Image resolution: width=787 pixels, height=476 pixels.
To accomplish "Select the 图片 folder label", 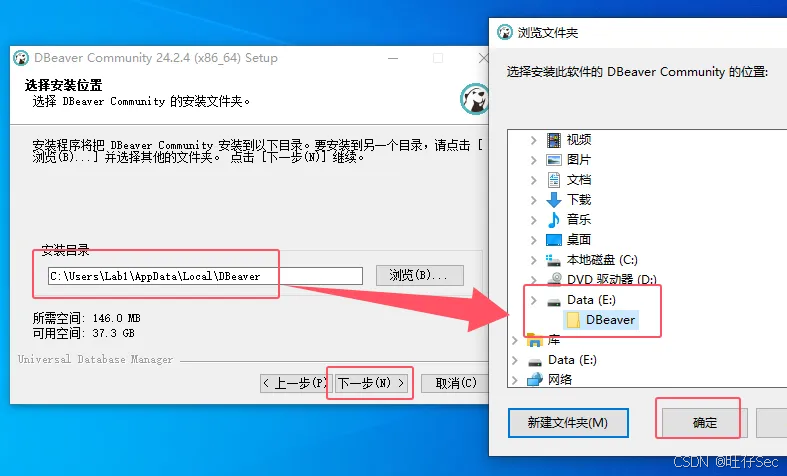I will pos(579,160).
